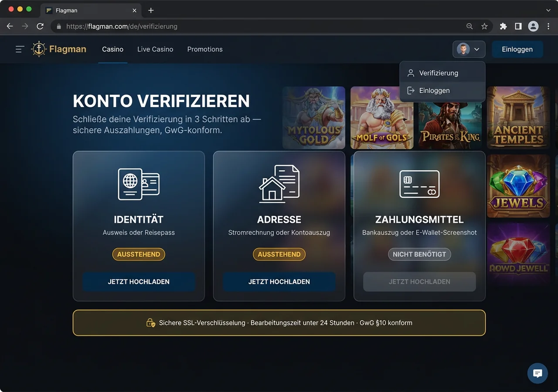Click the Nicht Benötigt badge
The height and width of the screenshot is (392, 558).
tap(419, 254)
